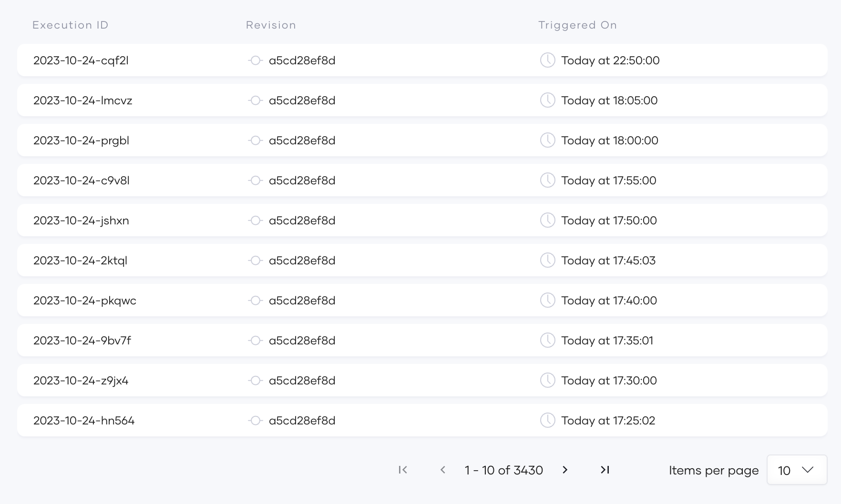The image size is (841, 504).
Task: Sort by the Execution ID column header
Action: pos(71,25)
